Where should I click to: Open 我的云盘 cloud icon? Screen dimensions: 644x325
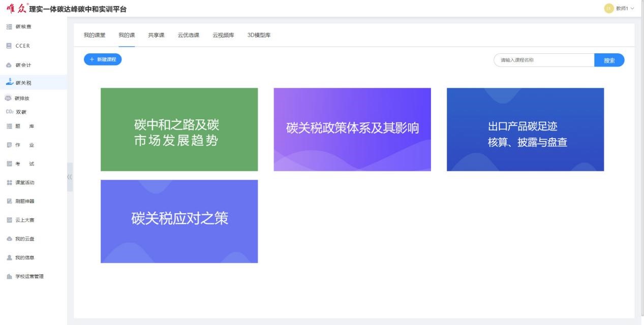(x=9, y=239)
